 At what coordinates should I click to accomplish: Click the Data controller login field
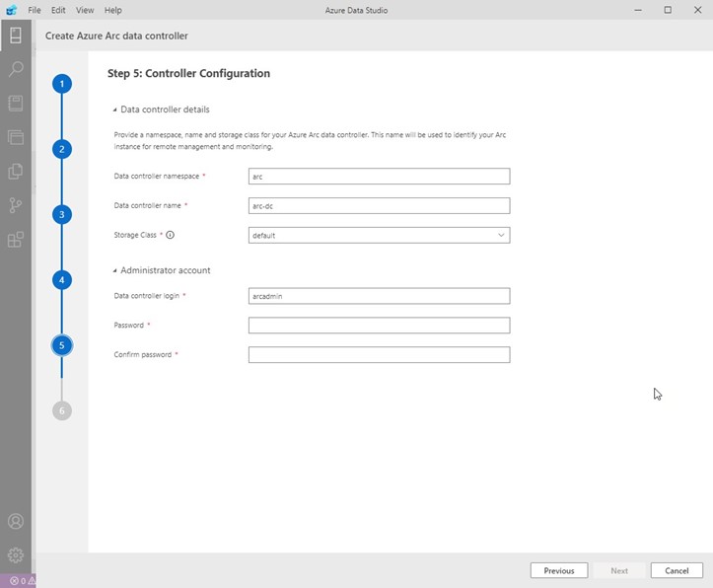(x=380, y=296)
